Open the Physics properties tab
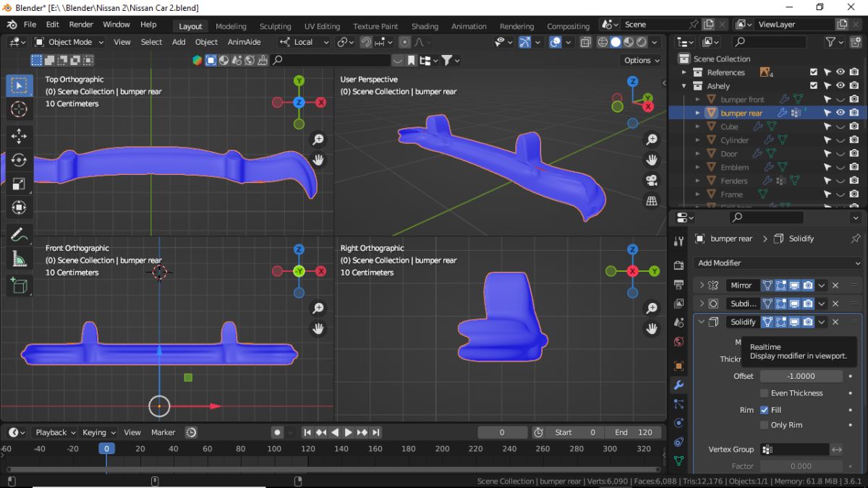 coord(678,422)
